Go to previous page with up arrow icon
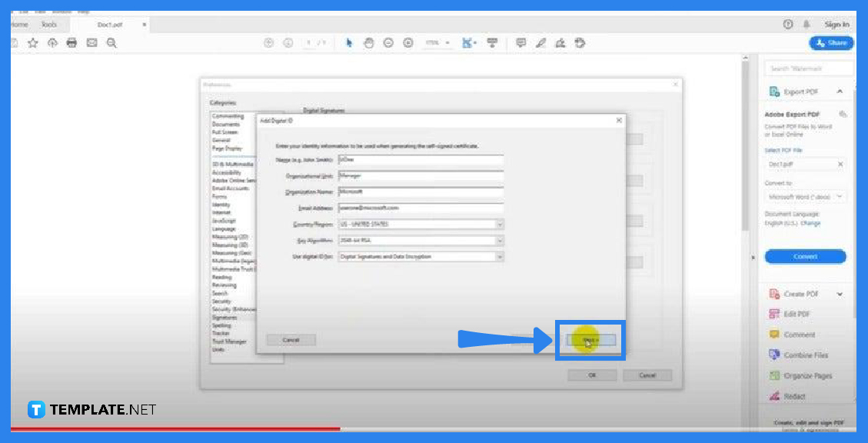The height and width of the screenshot is (443, 868). [x=269, y=42]
